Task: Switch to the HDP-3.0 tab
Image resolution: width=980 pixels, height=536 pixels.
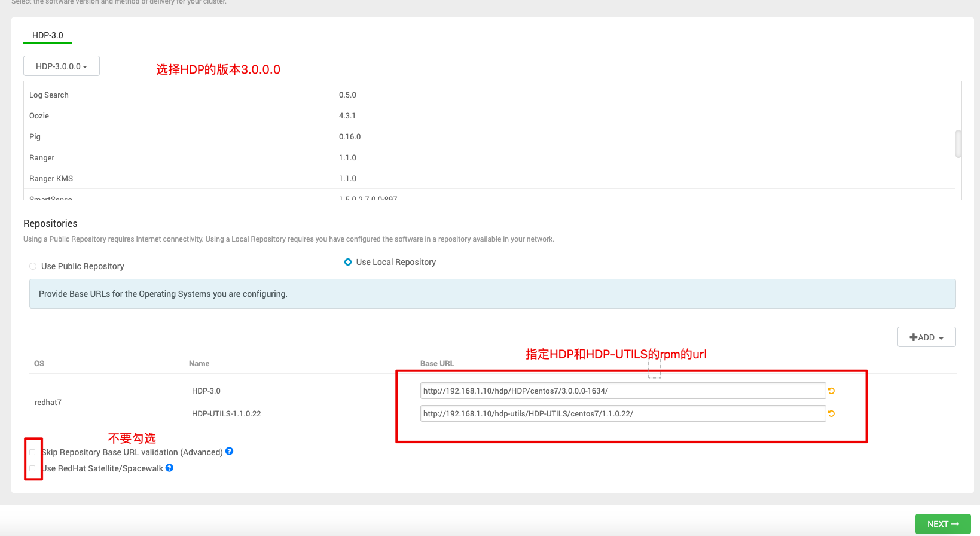Action: coord(48,35)
